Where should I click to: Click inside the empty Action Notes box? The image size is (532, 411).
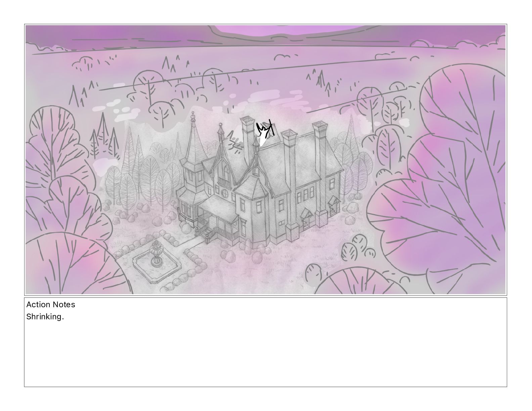click(265, 353)
